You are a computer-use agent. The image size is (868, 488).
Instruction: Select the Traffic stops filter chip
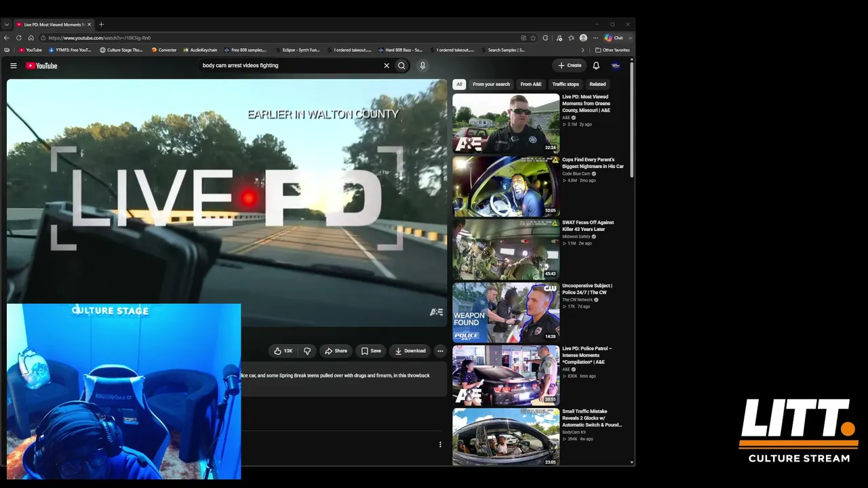(x=566, y=84)
